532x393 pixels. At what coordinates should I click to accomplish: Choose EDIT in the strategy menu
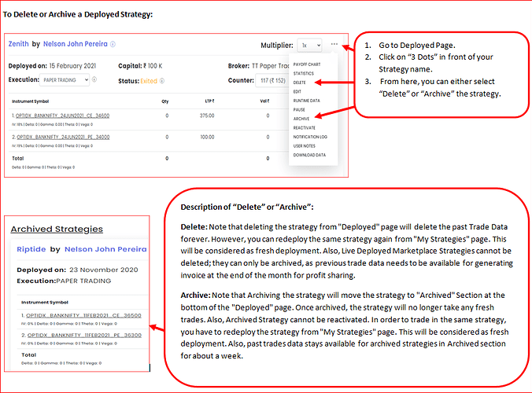[x=297, y=91]
